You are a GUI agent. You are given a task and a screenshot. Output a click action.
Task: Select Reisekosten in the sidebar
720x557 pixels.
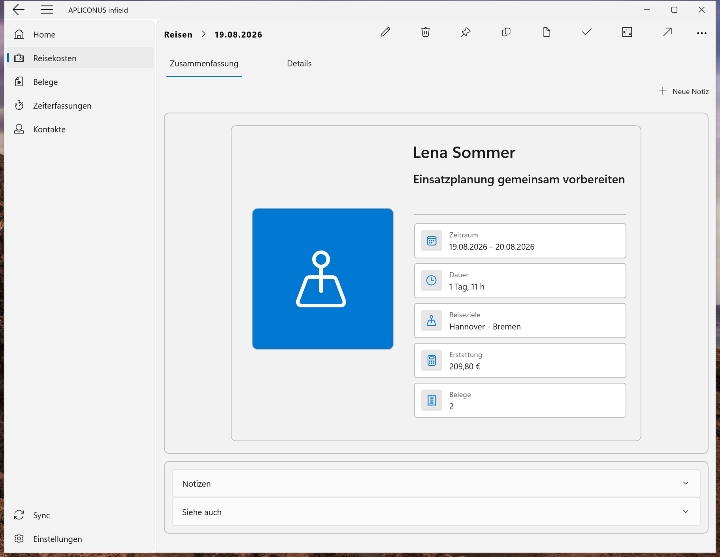tap(80, 58)
